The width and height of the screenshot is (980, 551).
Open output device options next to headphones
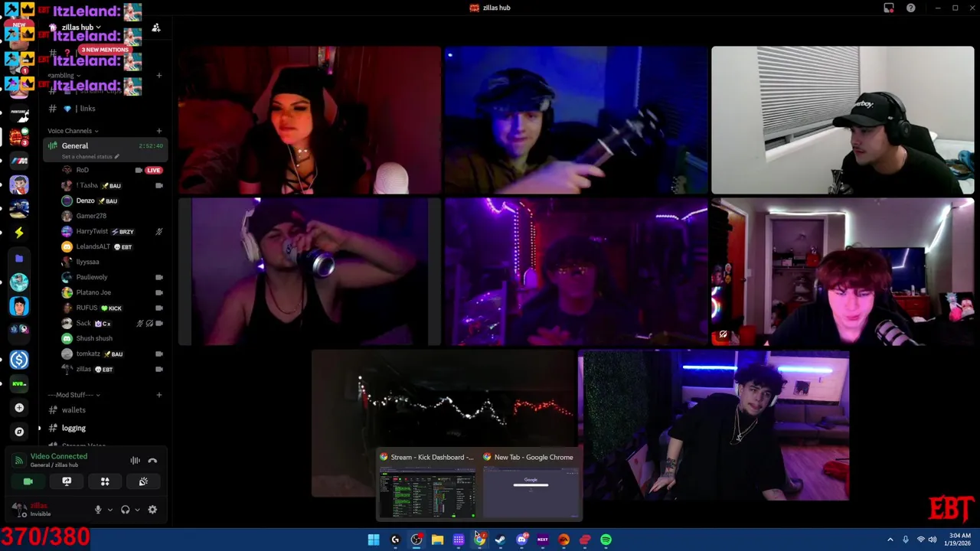(x=137, y=510)
